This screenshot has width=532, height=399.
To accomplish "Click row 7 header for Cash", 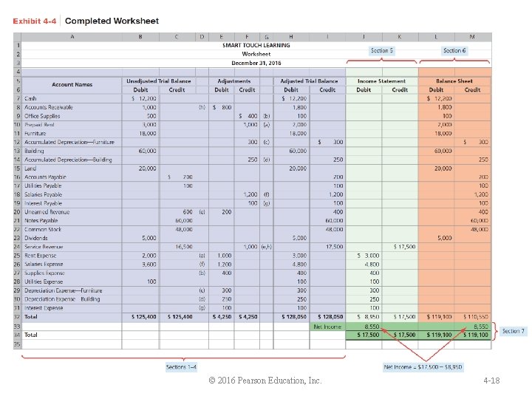I will pos(17,98).
